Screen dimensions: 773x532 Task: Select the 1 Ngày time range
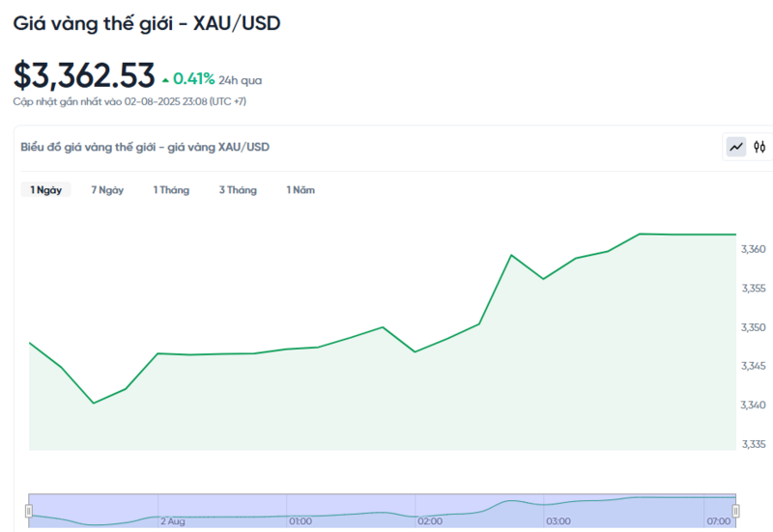click(x=45, y=190)
